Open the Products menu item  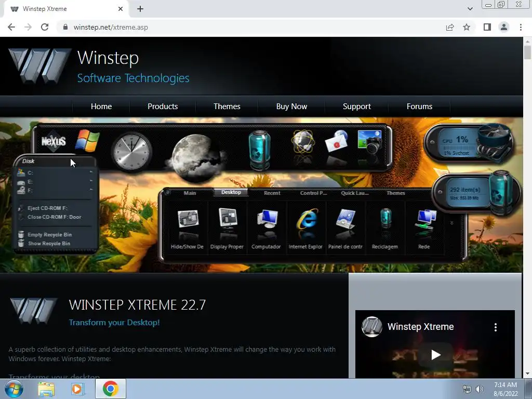pyautogui.click(x=163, y=106)
